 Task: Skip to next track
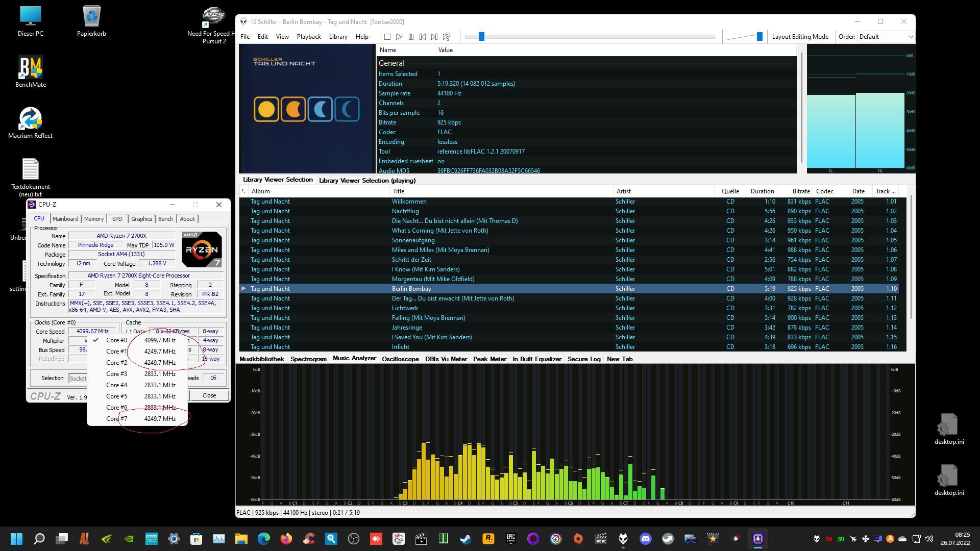434,37
